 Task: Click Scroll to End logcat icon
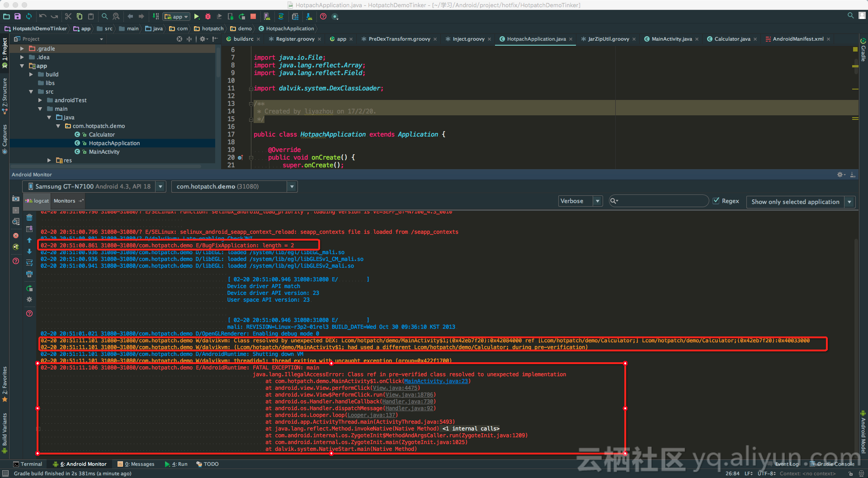click(x=29, y=229)
